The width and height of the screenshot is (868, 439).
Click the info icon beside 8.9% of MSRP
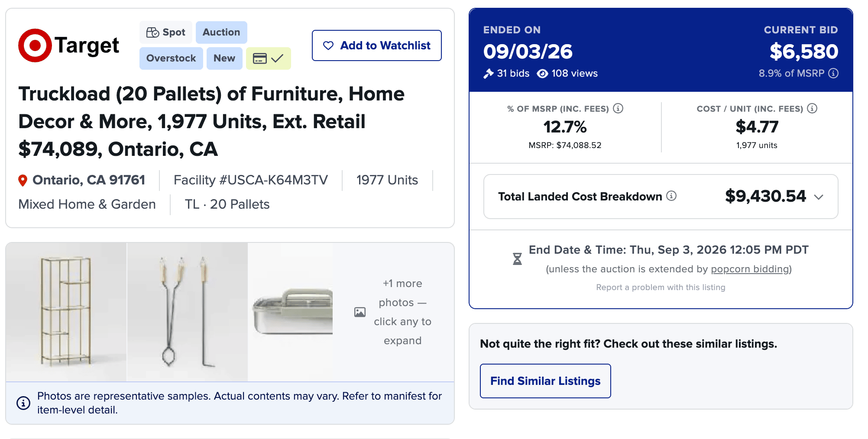click(833, 73)
